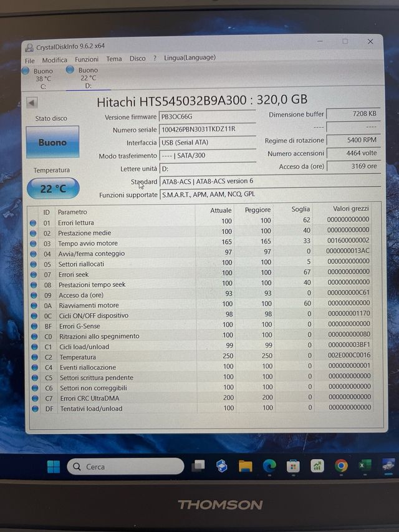Open Microsoft Store from the taskbar
The image size is (399, 532).
(293, 466)
